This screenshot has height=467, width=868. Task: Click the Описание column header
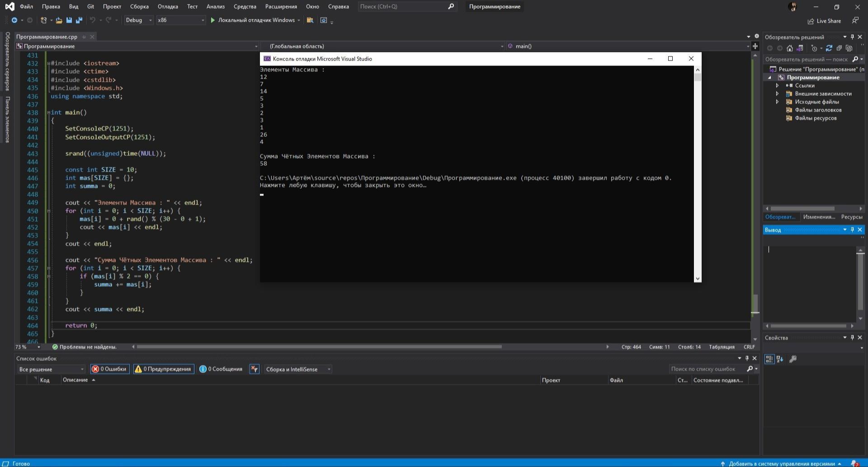[x=75, y=380]
